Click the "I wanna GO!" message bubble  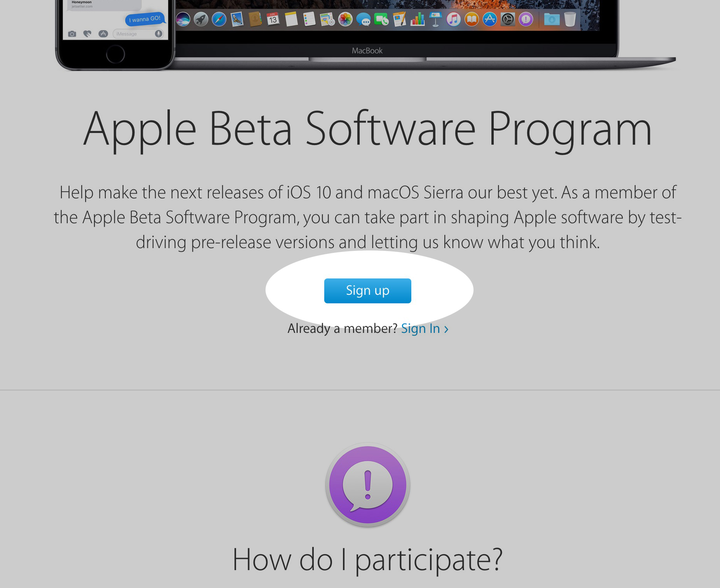coord(145,19)
